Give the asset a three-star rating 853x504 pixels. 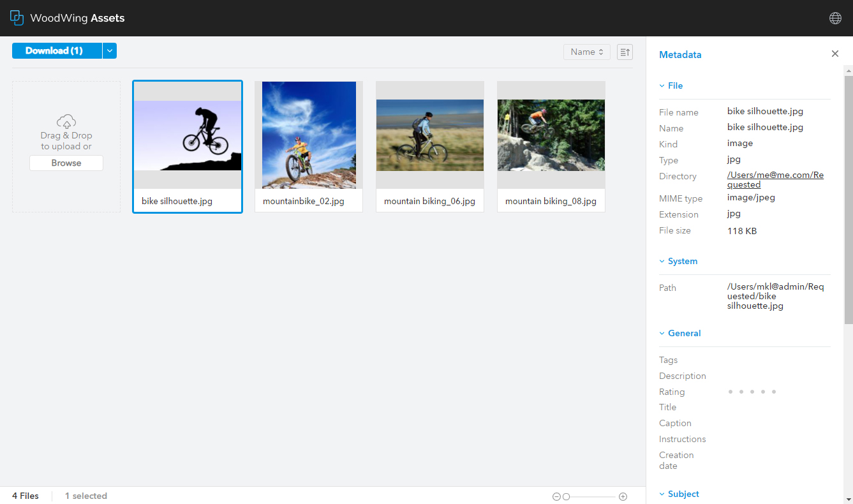pos(752,391)
